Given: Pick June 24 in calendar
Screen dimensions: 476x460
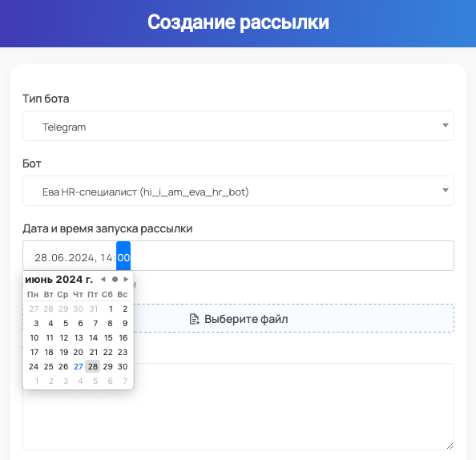Looking at the screenshot, I should (x=34, y=367).
